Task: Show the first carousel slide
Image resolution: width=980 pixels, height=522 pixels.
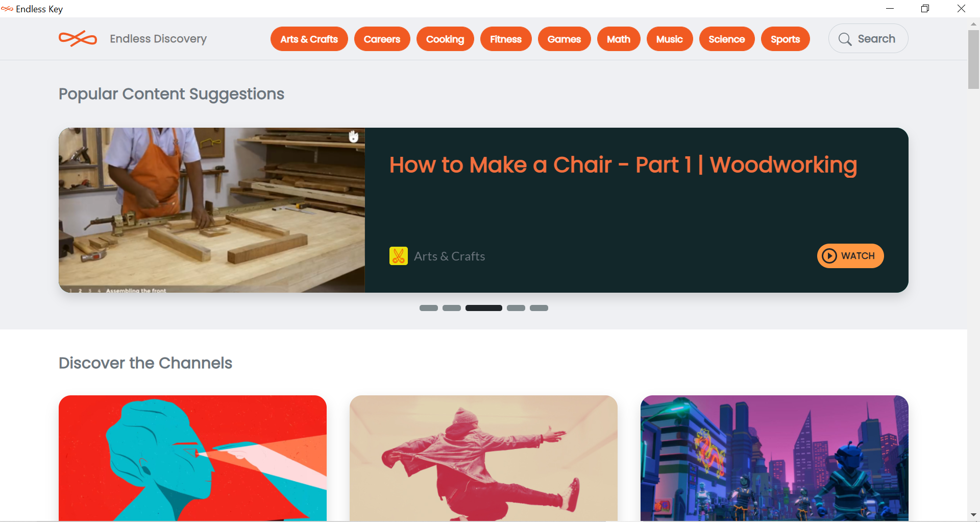Action: coord(429,308)
